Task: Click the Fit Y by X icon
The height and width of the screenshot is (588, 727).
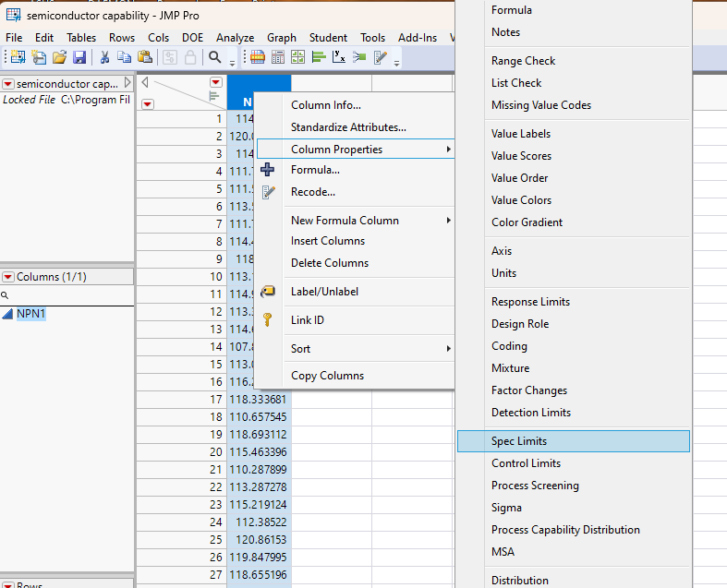Action: [x=339, y=57]
